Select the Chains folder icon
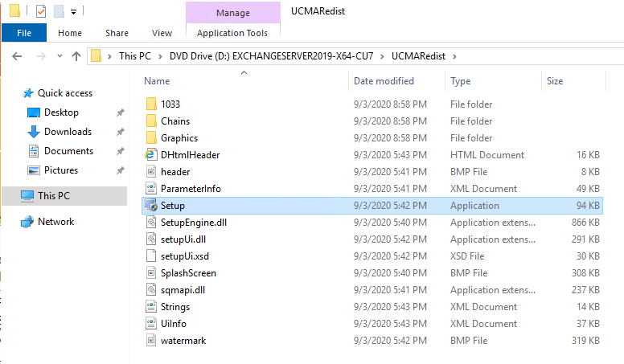 [151, 121]
